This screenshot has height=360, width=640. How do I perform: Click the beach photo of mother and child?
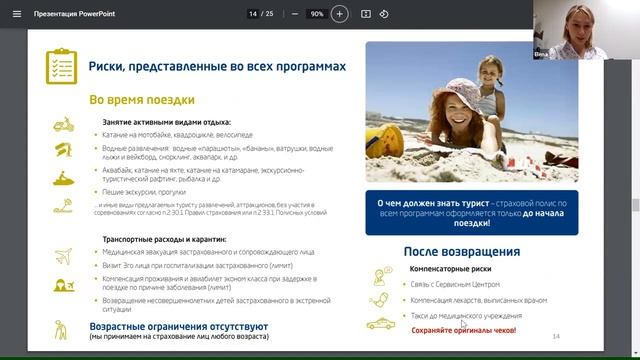pos(472,112)
